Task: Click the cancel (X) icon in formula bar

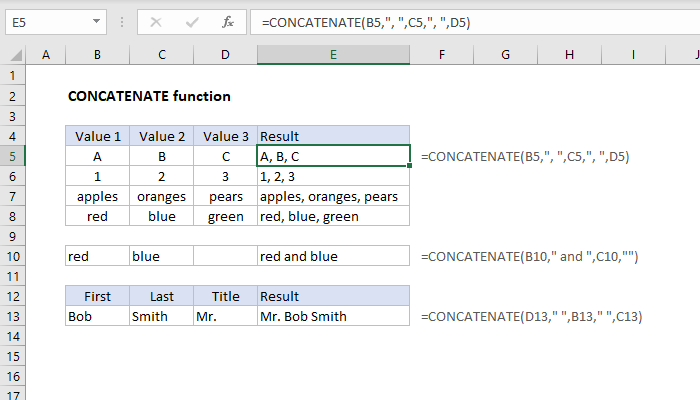Action: tap(156, 22)
